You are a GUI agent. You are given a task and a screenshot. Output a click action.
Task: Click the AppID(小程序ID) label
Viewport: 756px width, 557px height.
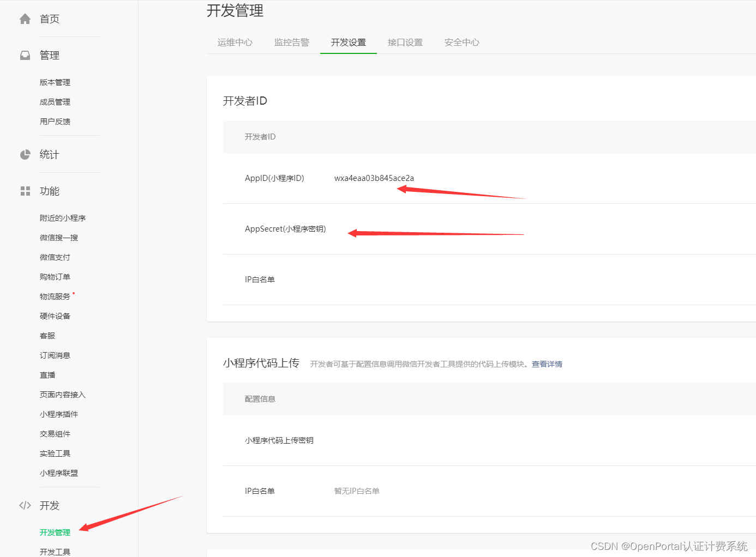click(274, 178)
